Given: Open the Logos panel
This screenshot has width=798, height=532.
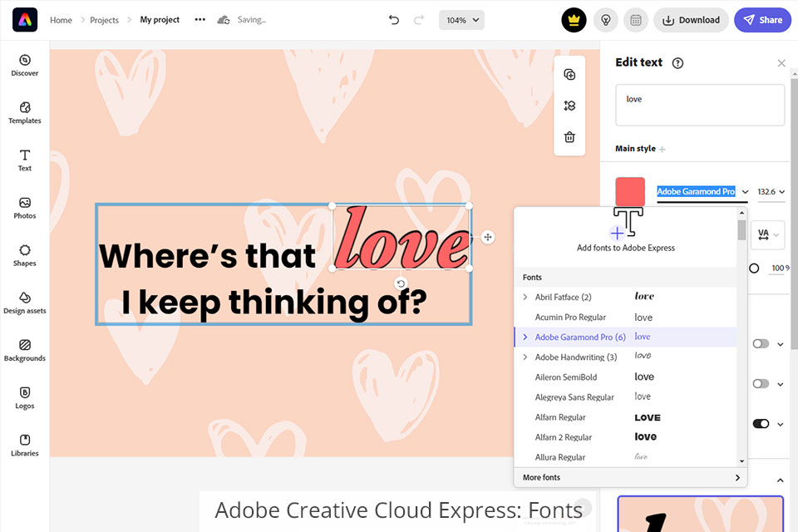Looking at the screenshot, I should pyautogui.click(x=24, y=397).
